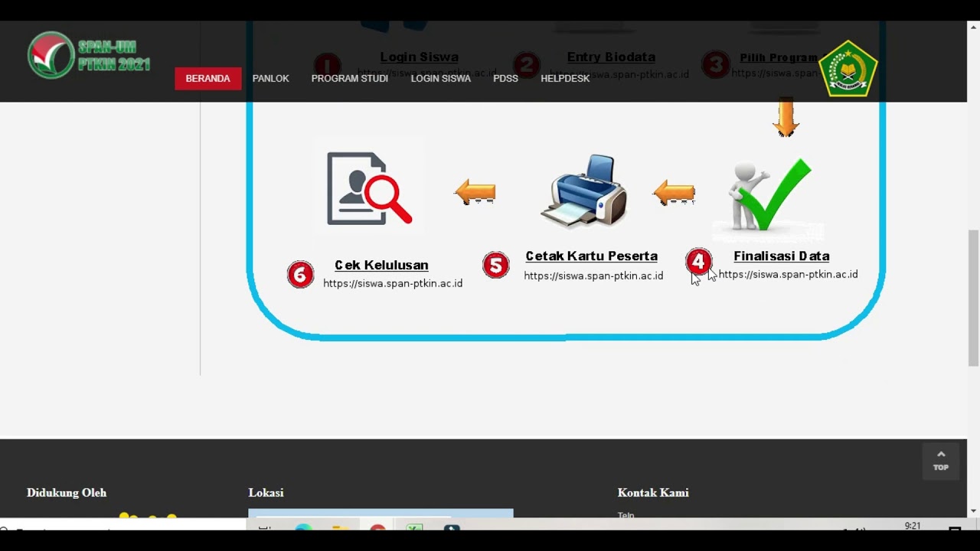Image resolution: width=980 pixels, height=551 pixels.
Task: Click the Didukung Oleh footer heading
Action: point(67,493)
